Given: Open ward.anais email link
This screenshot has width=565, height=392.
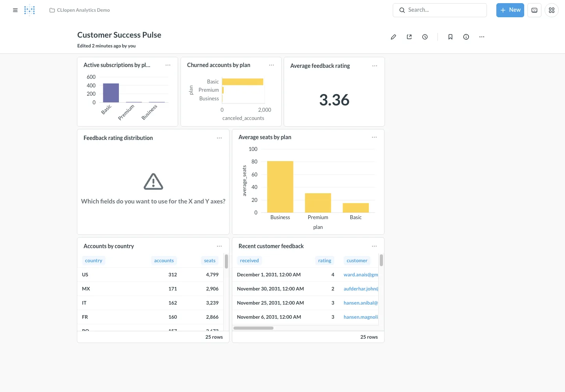Looking at the screenshot, I should pos(361,275).
